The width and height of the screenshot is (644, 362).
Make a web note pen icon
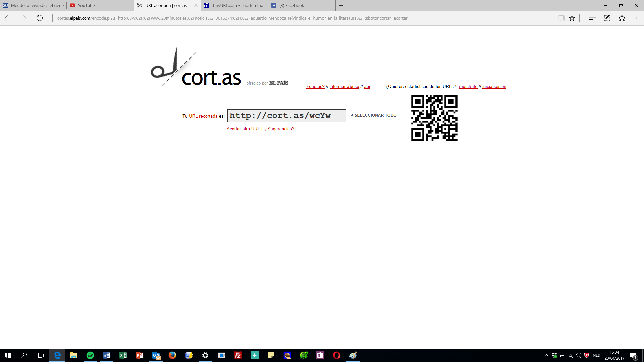click(607, 18)
